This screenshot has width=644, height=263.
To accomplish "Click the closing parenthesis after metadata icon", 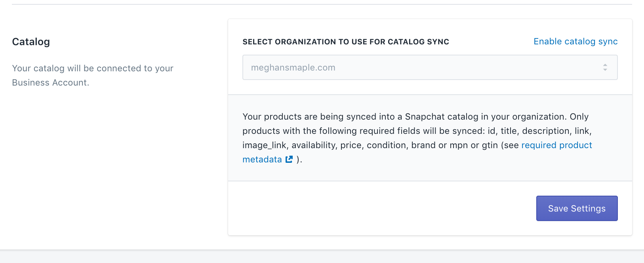I will [x=299, y=160].
